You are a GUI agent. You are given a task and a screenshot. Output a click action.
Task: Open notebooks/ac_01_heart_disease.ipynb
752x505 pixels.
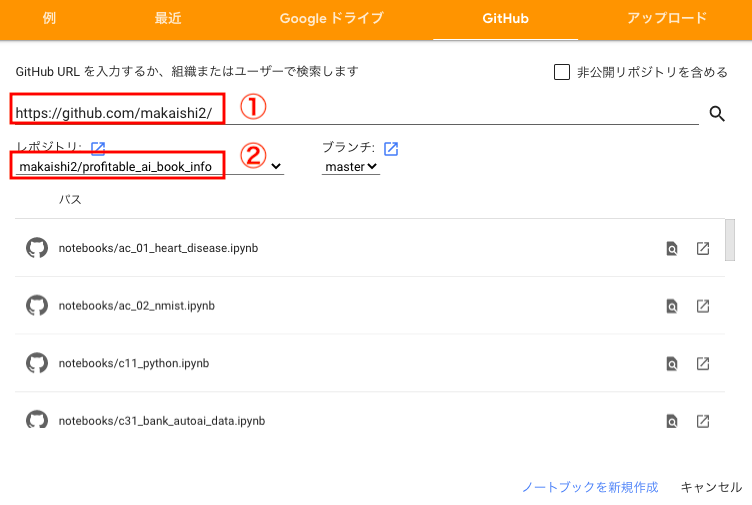point(158,248)
